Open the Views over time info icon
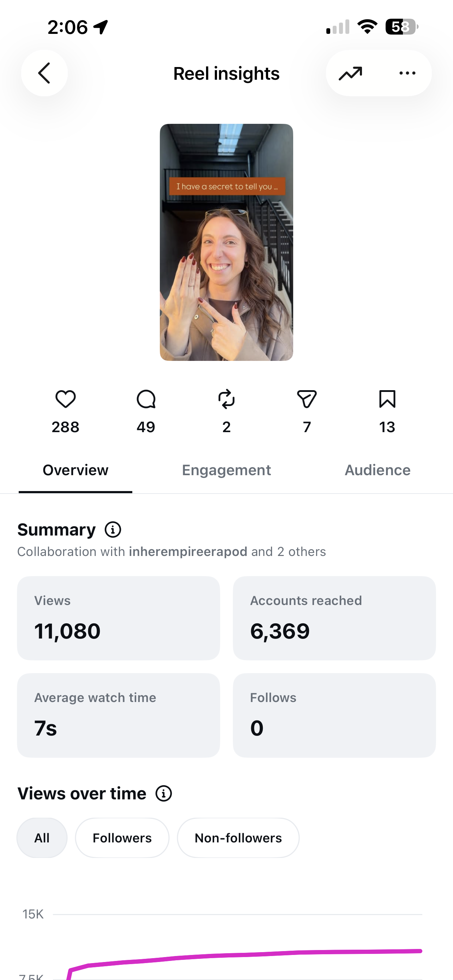The height and width of the screenshot is (980, 453). [164, 794]
